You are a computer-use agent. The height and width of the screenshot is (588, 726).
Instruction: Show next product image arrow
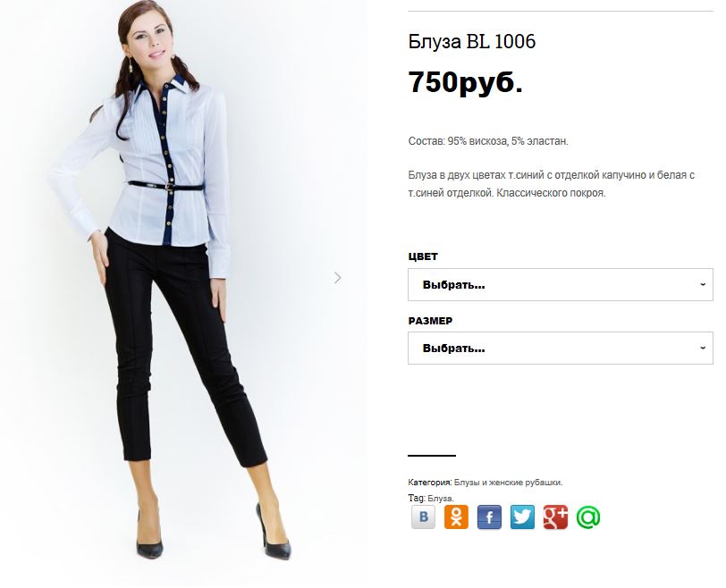point(338,278)
